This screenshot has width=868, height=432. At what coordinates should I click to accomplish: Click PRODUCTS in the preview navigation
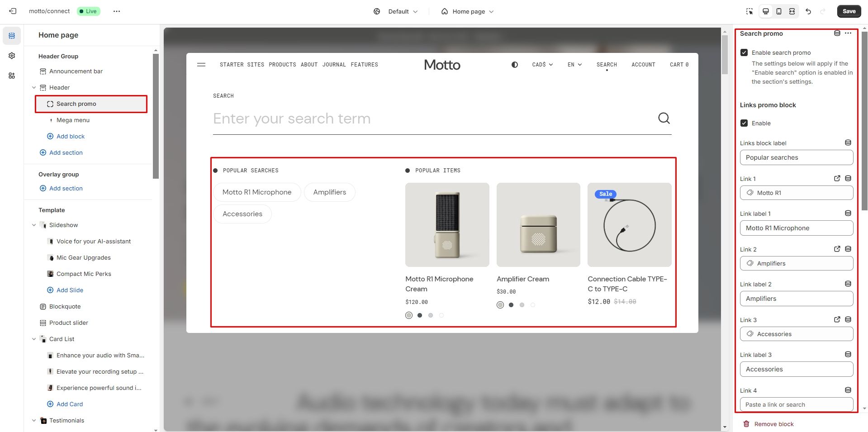click(x=282, y=65)
